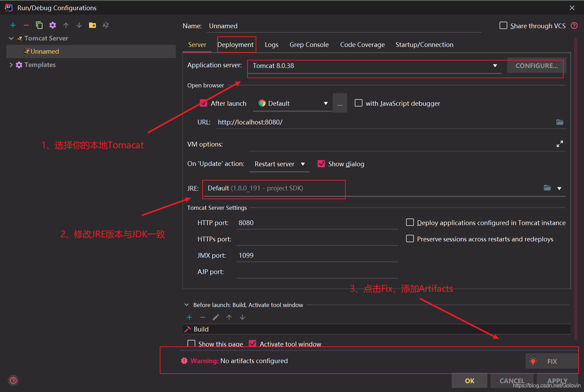Enable Deploy applications configured in Tomcat instance

tap(410, 222)
